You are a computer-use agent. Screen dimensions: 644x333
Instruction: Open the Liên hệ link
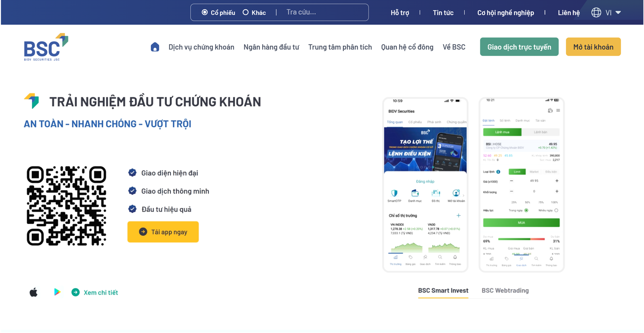(x=569, y=13)
